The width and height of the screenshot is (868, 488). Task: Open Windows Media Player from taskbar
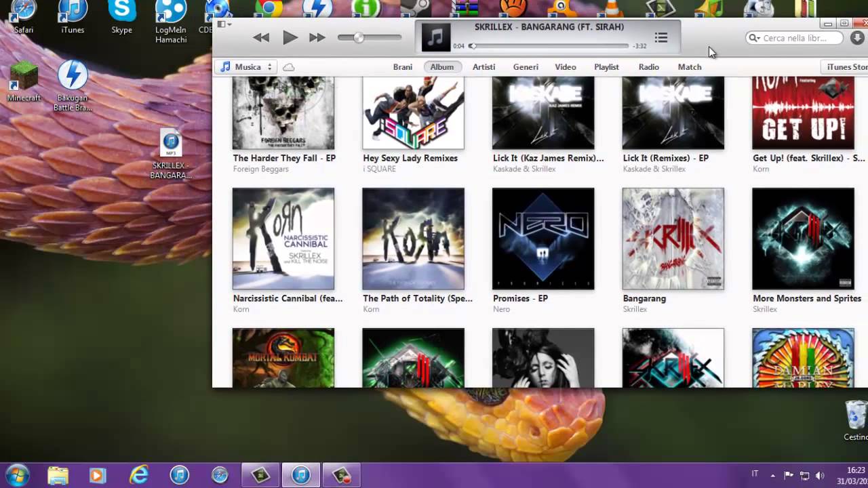[98, 475]
